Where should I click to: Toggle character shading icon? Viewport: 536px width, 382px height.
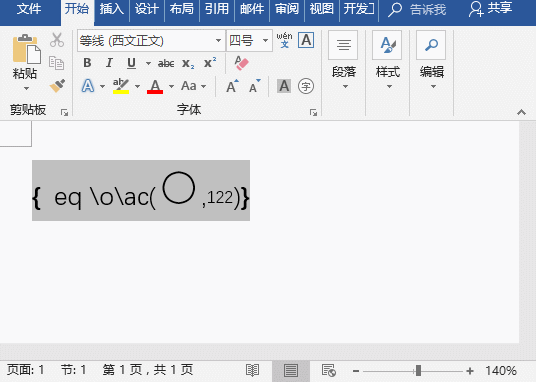[x=284, y=86]
